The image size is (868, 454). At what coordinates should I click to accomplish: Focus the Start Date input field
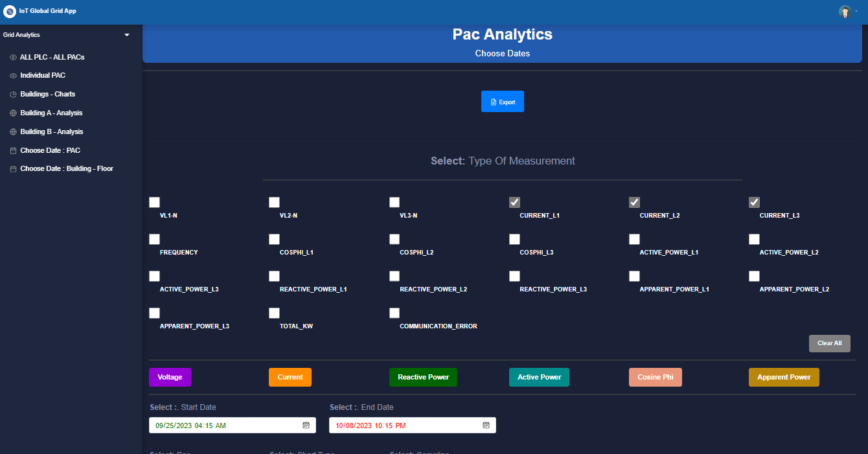click(233, 426)
